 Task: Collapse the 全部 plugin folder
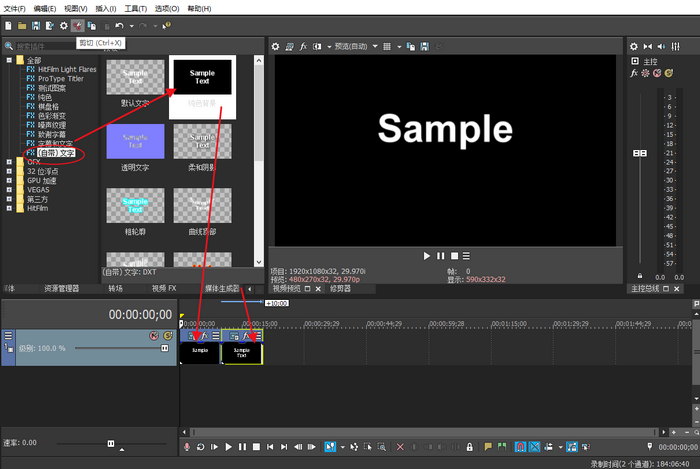click(x=10, y=61)
